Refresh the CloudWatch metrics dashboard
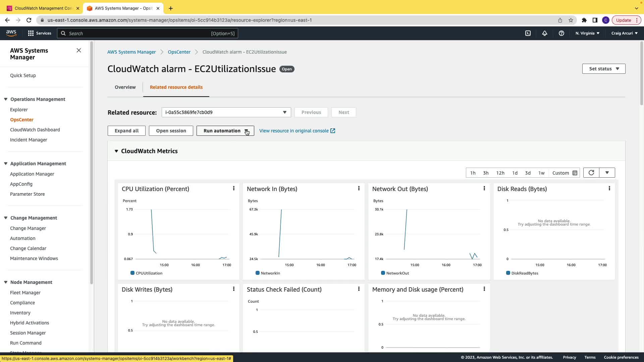The height and width of the screenshot is (362, 644). tap(591, 173)
